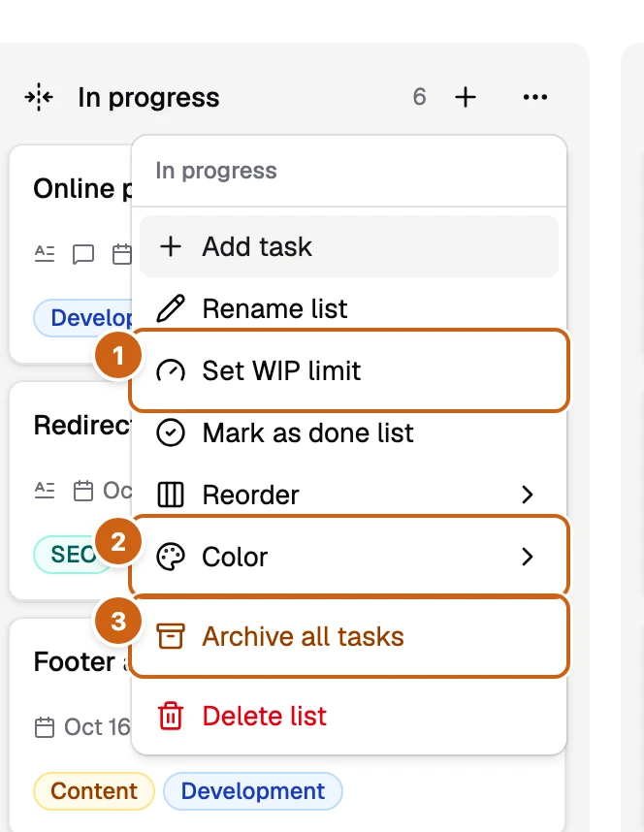Add a task with header plus icon
The height and width of the screenshot is (832, 644).
coord(466,97)
